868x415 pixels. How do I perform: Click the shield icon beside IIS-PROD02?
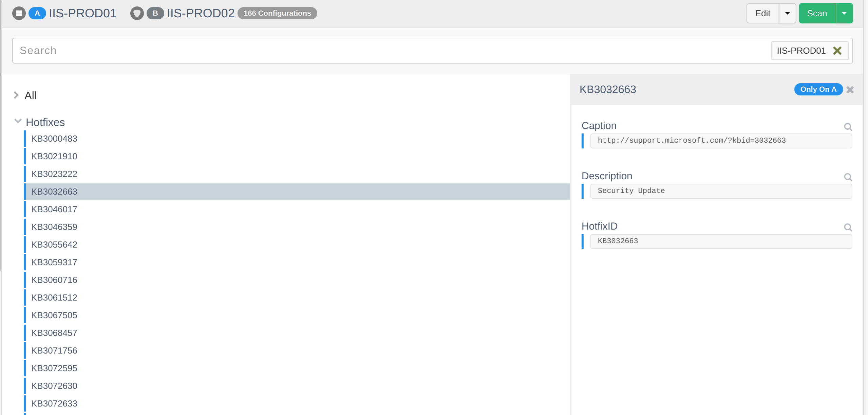[137, 13]
